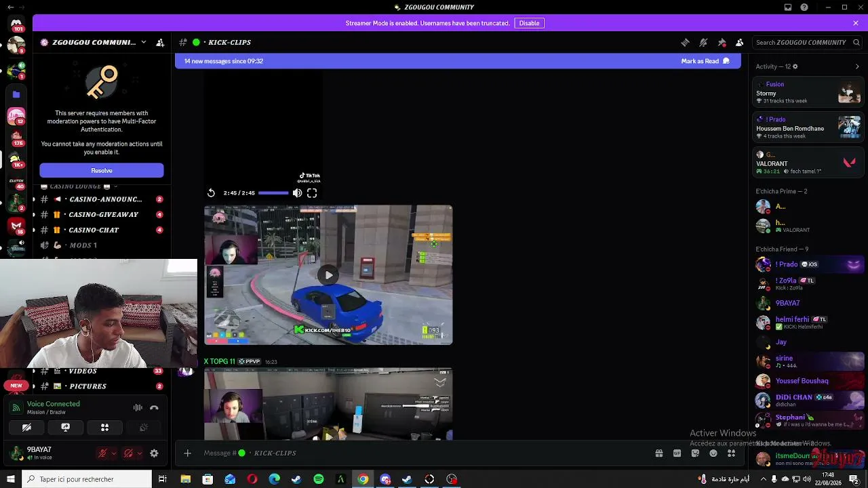868x488 pixels.
Task: Select member DiDi CHAN
Action: click(808, 400)
